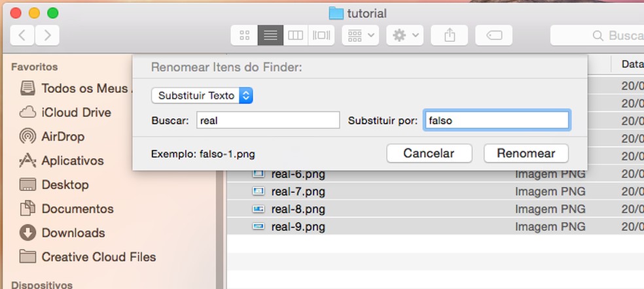The image size is (644, 289).
Task: Go forward with the right arrow button
Action: point(47,35)
